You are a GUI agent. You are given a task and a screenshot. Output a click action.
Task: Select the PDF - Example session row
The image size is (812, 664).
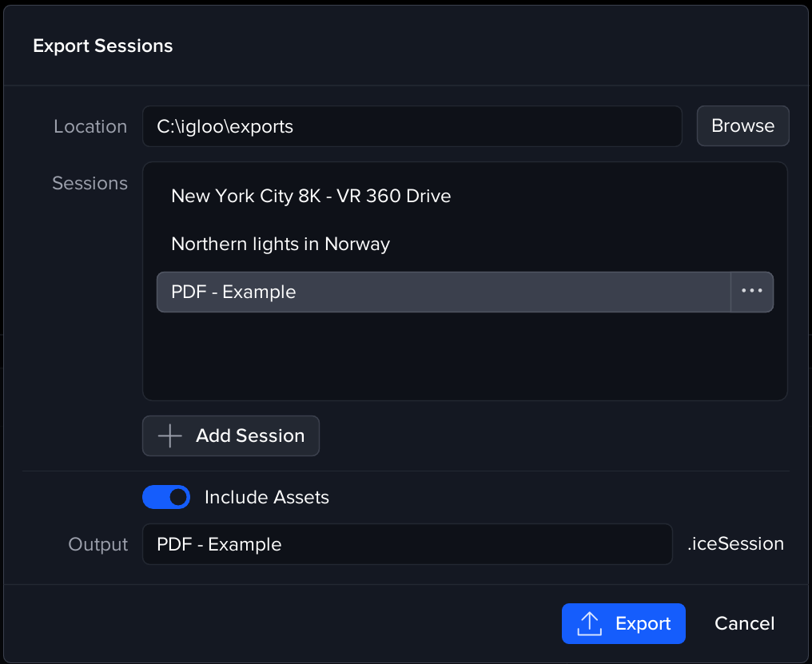[443, 292]
